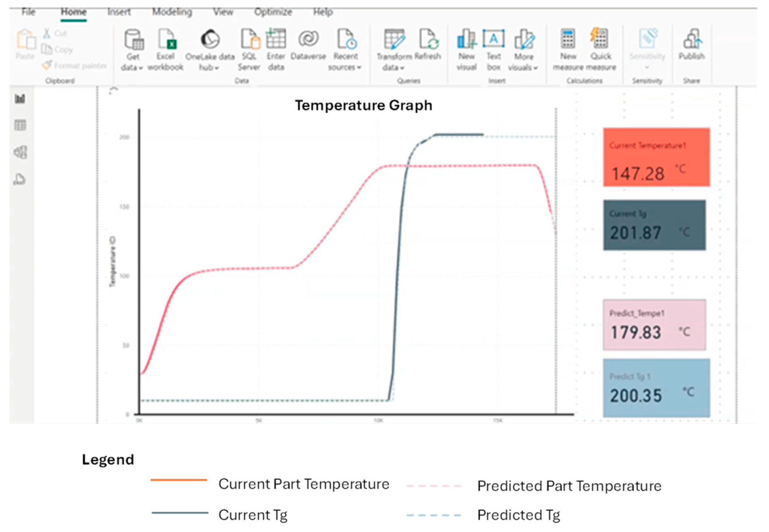769x532 pixels.
Task: Switch to Table view in sidebar
Action: [20, 125]
